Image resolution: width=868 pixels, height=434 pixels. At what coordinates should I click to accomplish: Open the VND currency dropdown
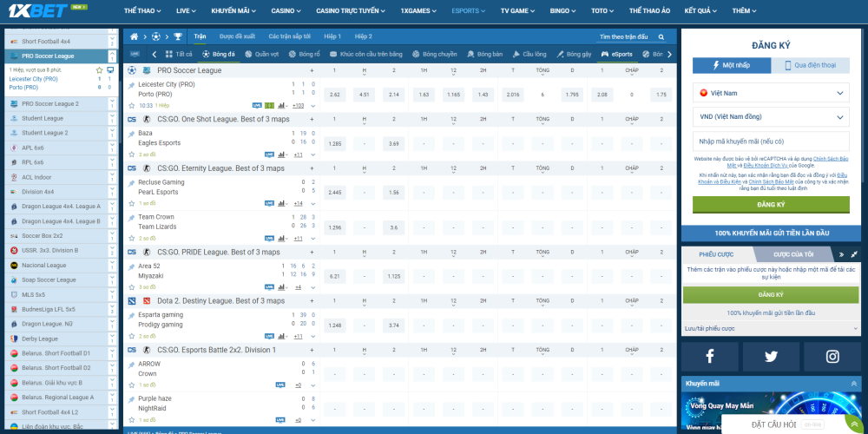click(771, 117)
